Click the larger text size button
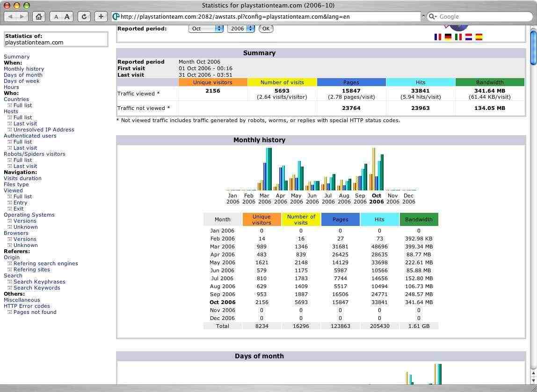537x392 pixels. 67,16
